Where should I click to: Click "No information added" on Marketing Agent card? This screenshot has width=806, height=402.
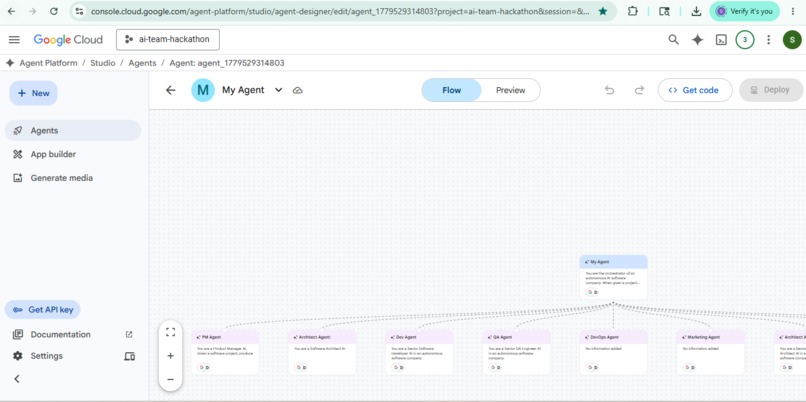(699, 349)
